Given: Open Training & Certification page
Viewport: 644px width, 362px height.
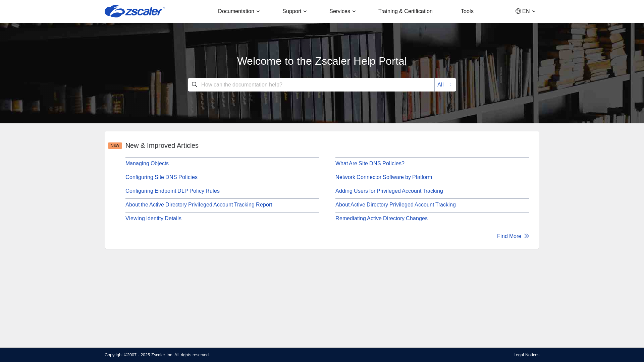Looking at the screenshot, I should (x=405, y=11).
